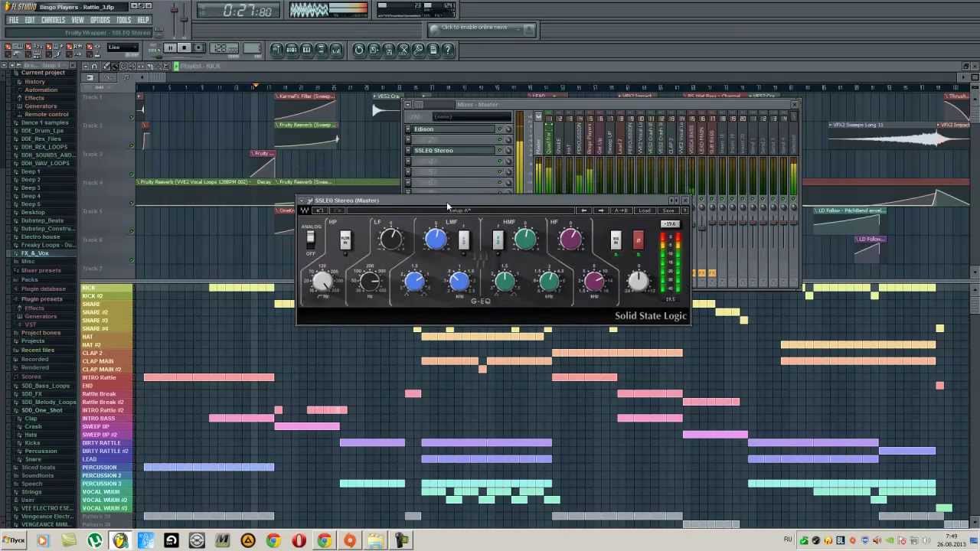980x551 pixels.
Task: Select the FX_&_Vox folder in browser
Action: coord(34,253)
